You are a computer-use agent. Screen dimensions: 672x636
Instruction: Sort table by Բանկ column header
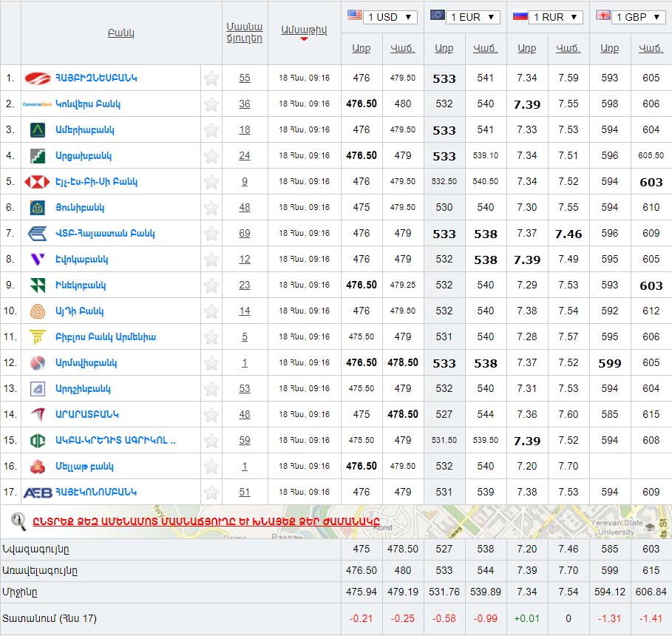click(121, 33)
